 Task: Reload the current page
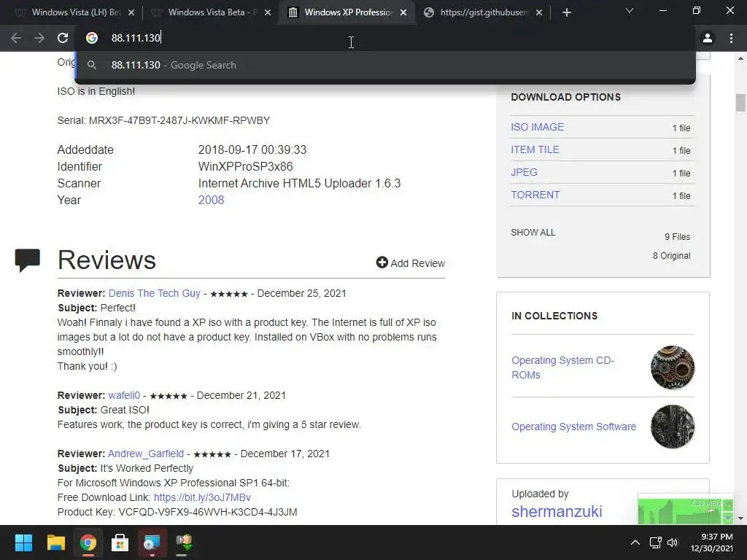[63, 38]
